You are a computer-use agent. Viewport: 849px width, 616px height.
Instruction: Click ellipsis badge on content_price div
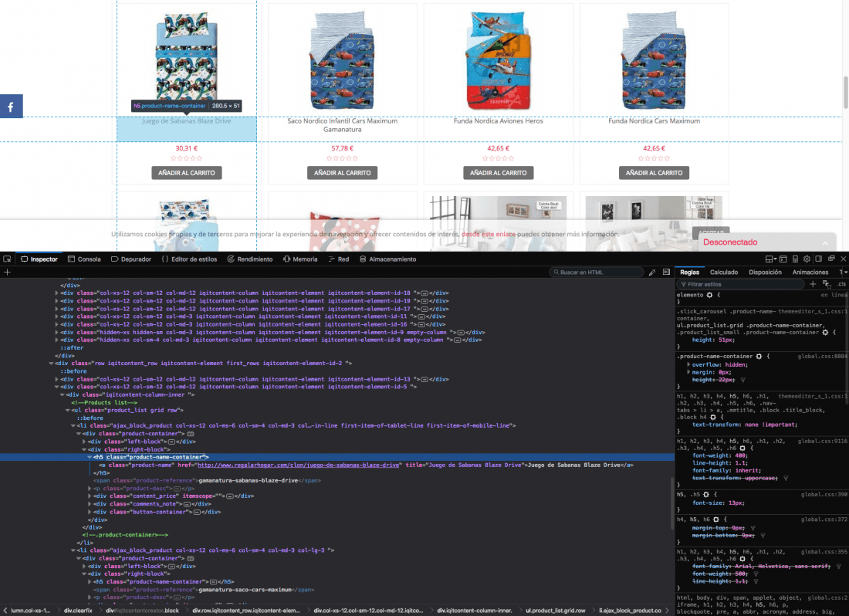click(229, 496)
